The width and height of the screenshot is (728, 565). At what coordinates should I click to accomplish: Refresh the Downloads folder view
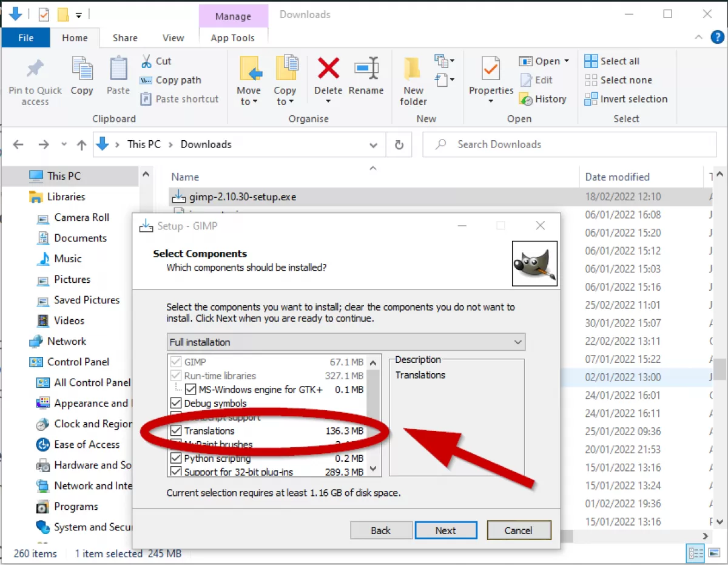(x=399, y=145)
